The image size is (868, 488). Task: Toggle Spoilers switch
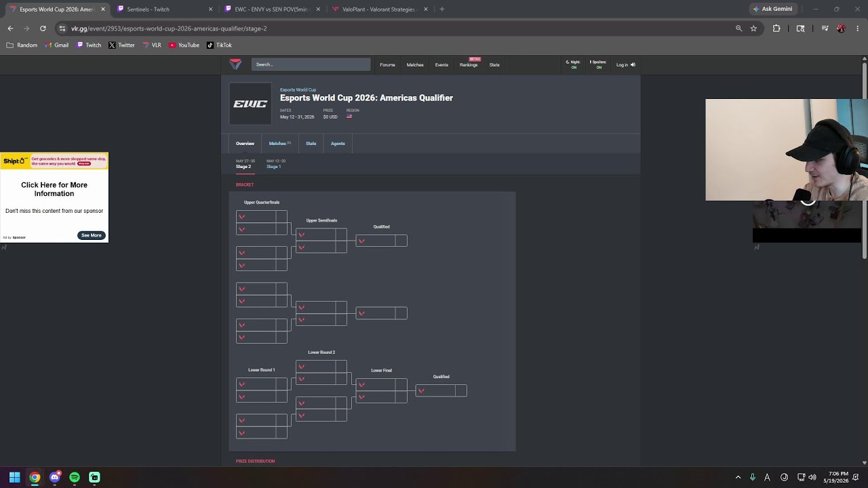click(x=598, y=64)
